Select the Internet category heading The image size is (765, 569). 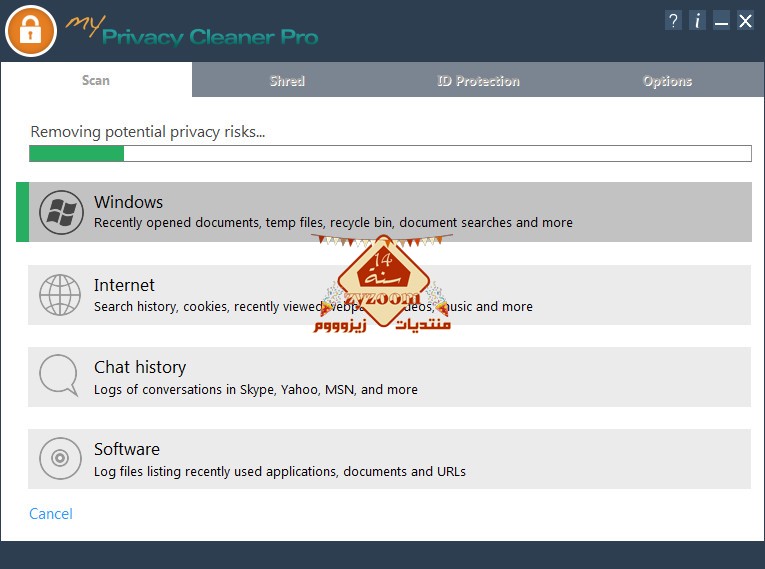(124, 284)
